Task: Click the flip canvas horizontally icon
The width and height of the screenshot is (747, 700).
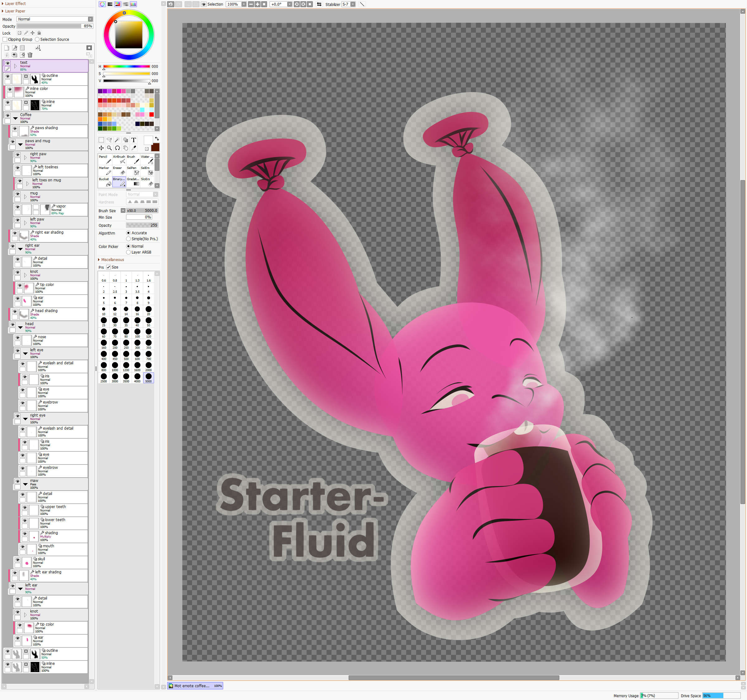Action: 319,4
